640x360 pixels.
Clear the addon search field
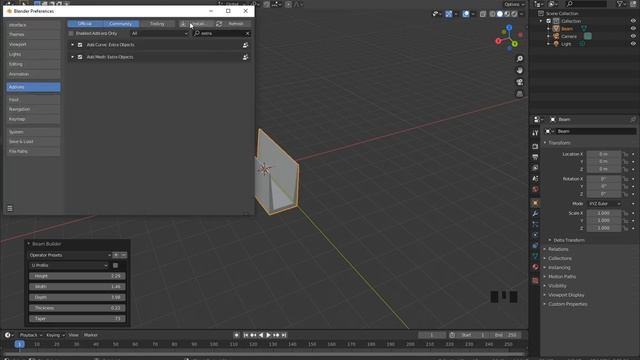click(x=247, y=33)
